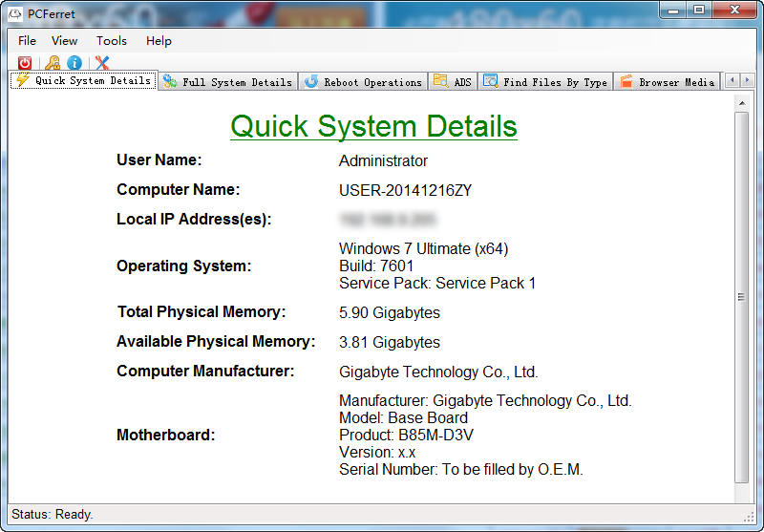Click Service Pack: Service Pack 1 text

(x=437, y=283)
